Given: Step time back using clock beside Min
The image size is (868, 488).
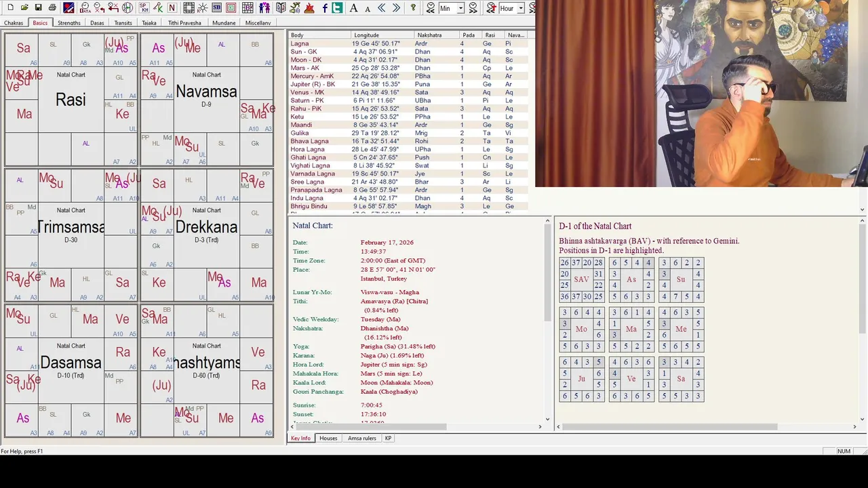Looking at the screenshot, I should 431,7.
